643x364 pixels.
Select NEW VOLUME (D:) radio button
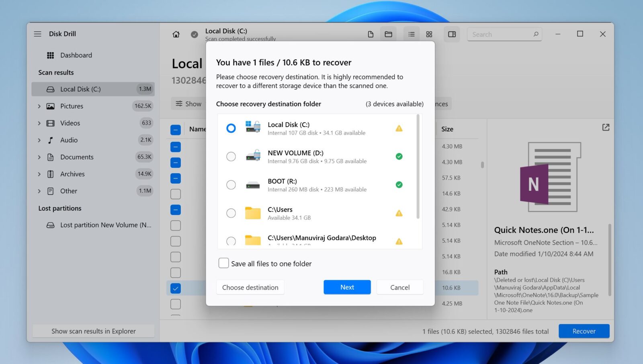(231, 157)
